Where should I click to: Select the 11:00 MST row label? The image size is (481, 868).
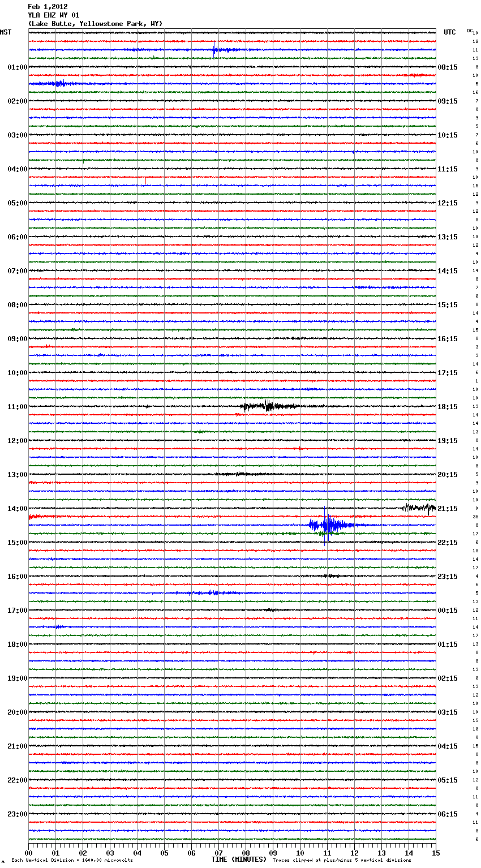[x=18, y=407]
